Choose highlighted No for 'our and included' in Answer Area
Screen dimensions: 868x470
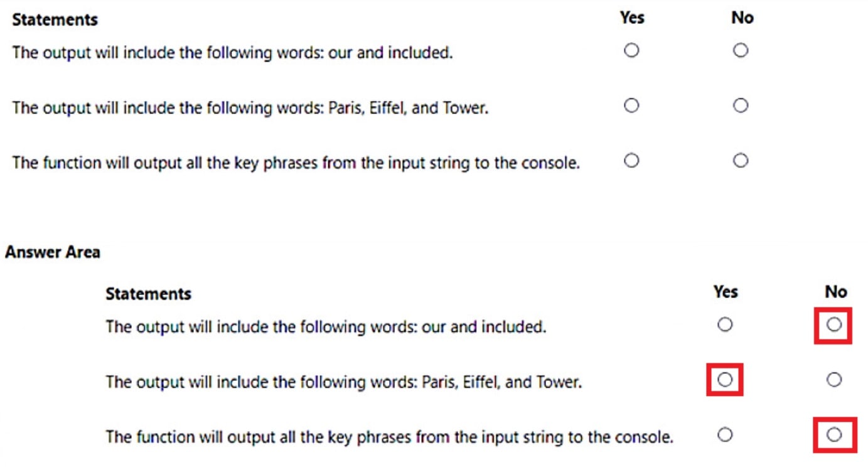point(833,324)
